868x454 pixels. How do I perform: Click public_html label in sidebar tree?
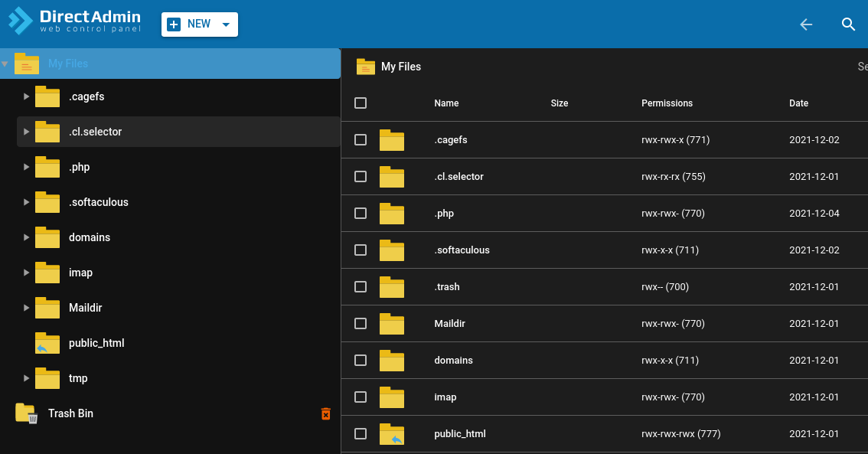coord(96,343)
